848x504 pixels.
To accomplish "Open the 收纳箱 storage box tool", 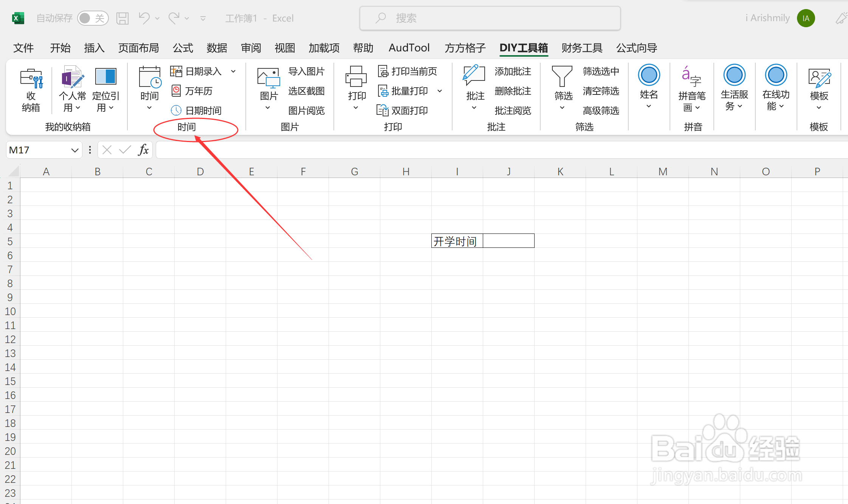I will (31, 90).
